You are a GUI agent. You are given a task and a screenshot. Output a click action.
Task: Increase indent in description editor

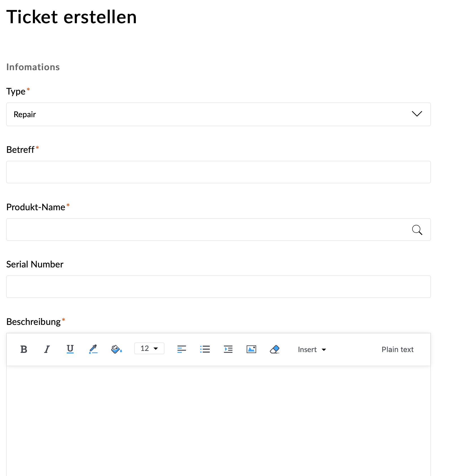point(228,350)
